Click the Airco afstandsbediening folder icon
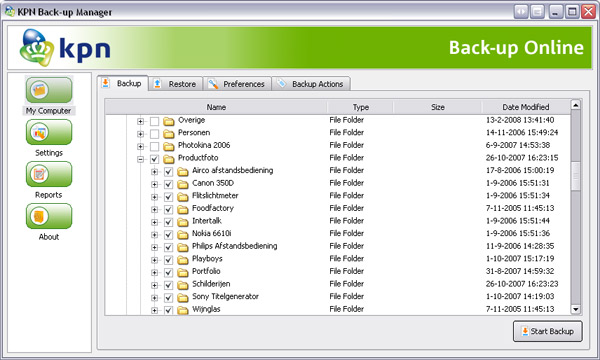The width and height of the screenshot is (600, 360). [183, 172]
